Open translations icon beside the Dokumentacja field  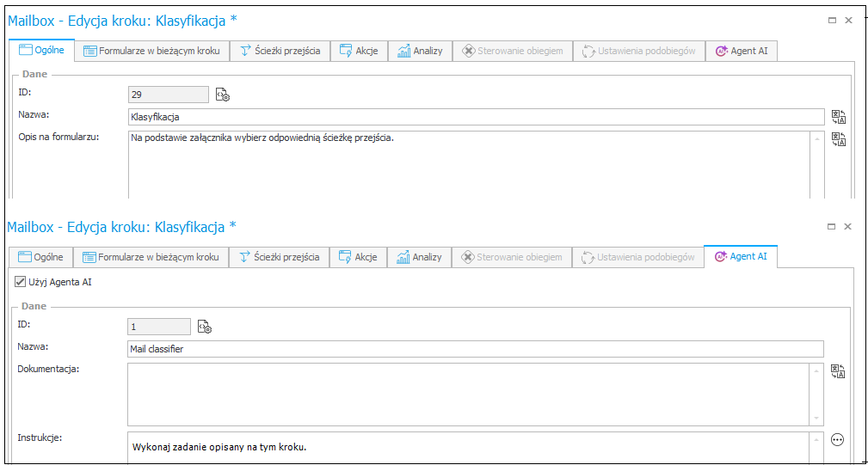point(838,371)
